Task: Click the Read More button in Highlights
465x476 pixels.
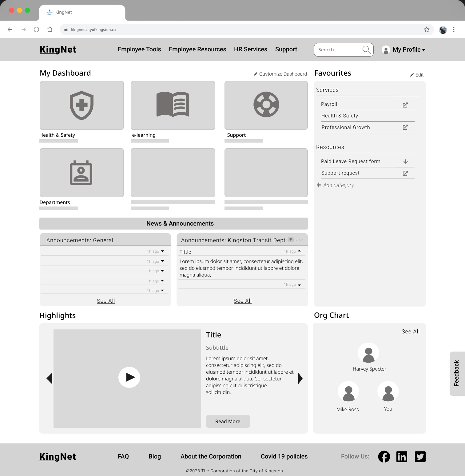Action: pyautogui.click(x=228, y=421)
